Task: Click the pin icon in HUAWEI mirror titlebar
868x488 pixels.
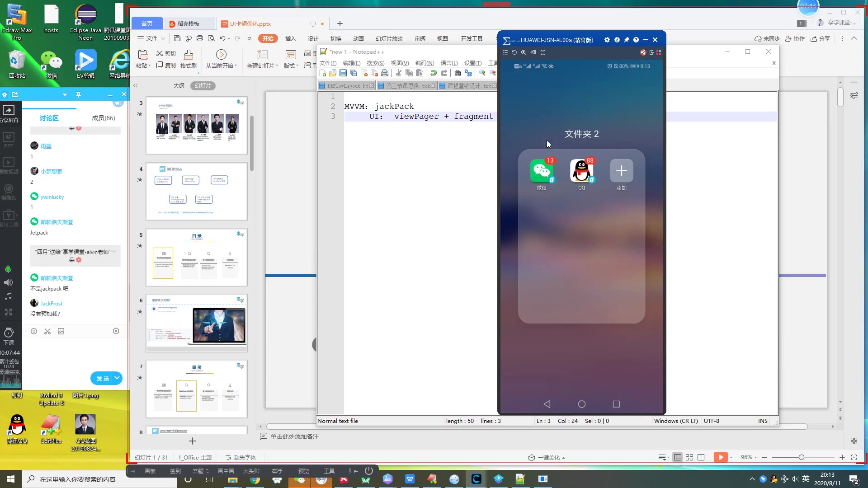Action: point(627,40)
